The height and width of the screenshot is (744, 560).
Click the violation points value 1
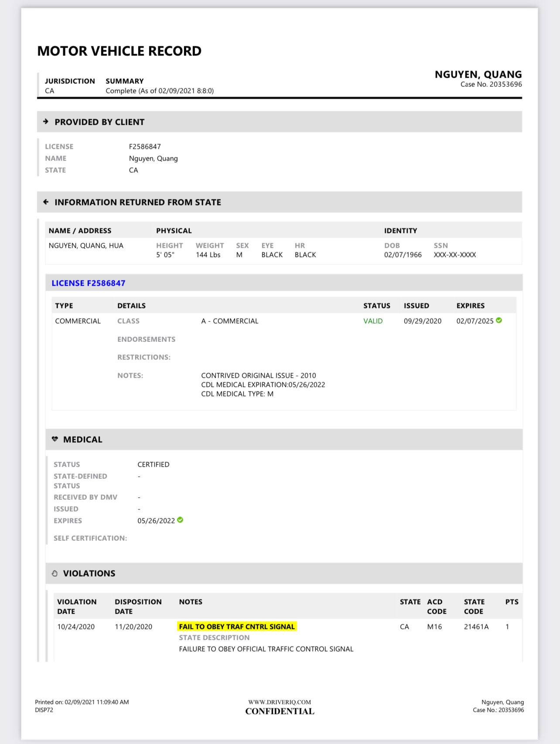tap(507, 627)
